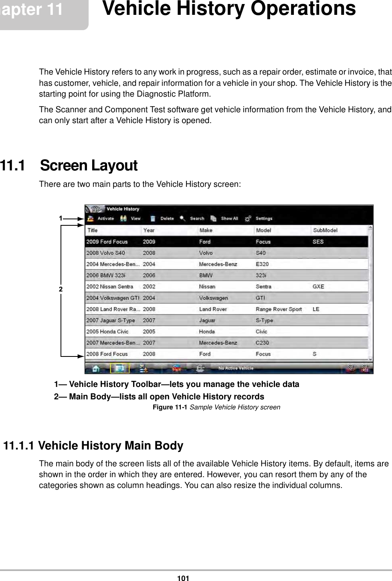Viewport: 392px width, 581px height.
Task: Go to Home via the bottom house icon
Action: point(96,368)
